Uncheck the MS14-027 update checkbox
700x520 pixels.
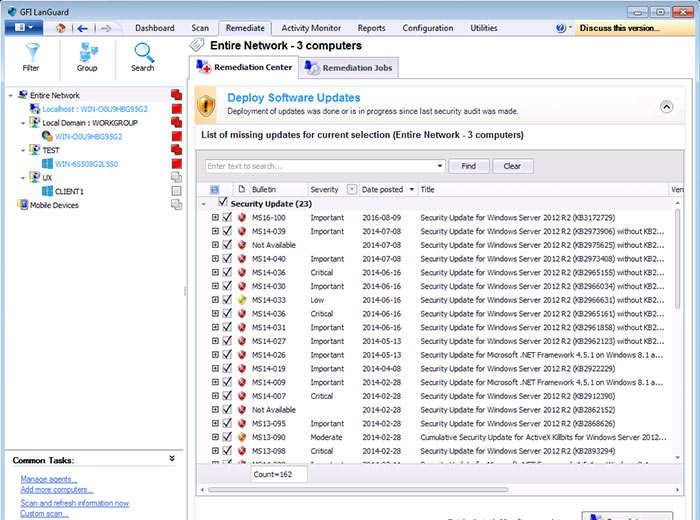pos(227,341)
